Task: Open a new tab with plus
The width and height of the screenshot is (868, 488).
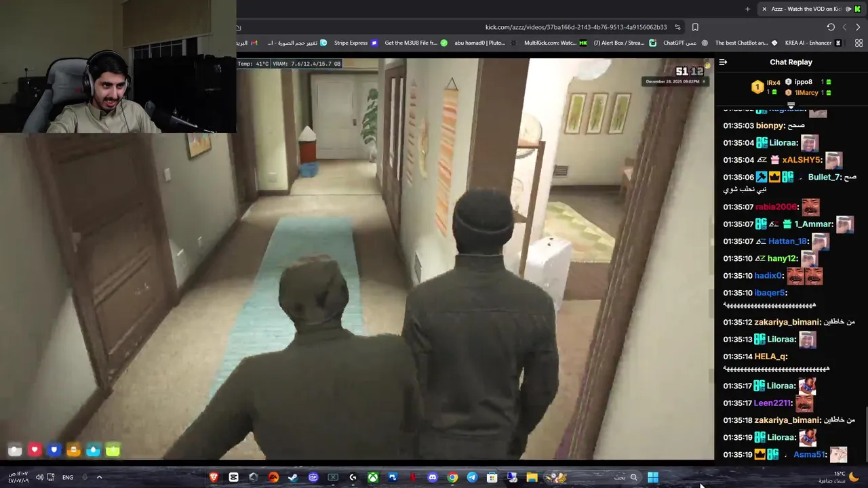Action: [x=747, y=9]
